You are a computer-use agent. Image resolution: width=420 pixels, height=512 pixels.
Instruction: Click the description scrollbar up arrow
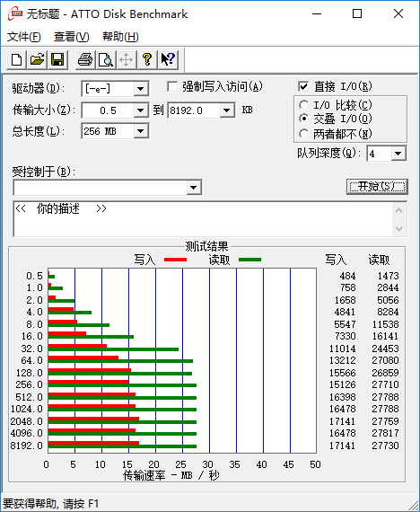click(398, 210)
